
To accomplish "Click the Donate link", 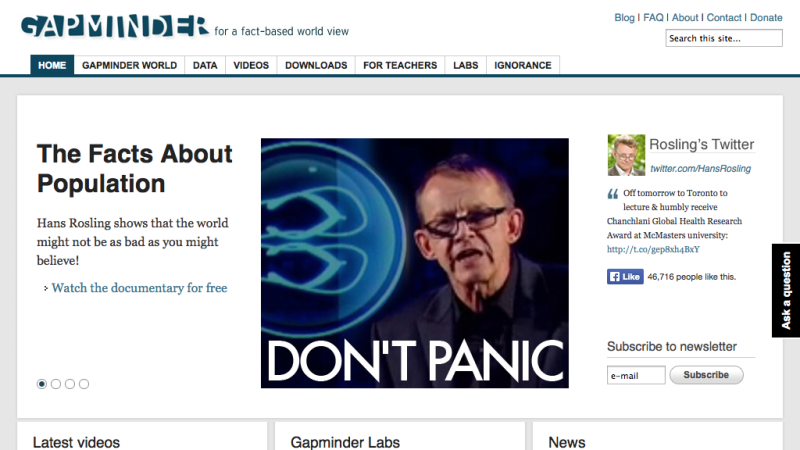I will tap(766, 17).
